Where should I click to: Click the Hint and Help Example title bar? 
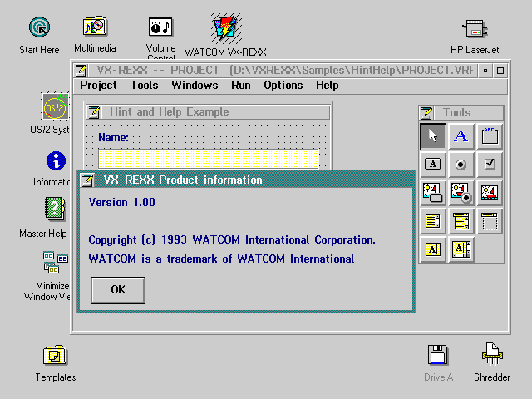215,112
